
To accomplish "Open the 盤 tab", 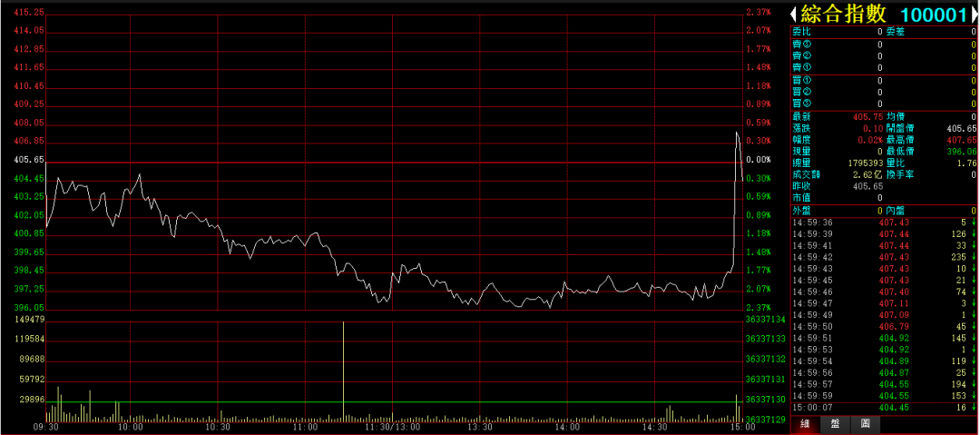I will point(835,424).
